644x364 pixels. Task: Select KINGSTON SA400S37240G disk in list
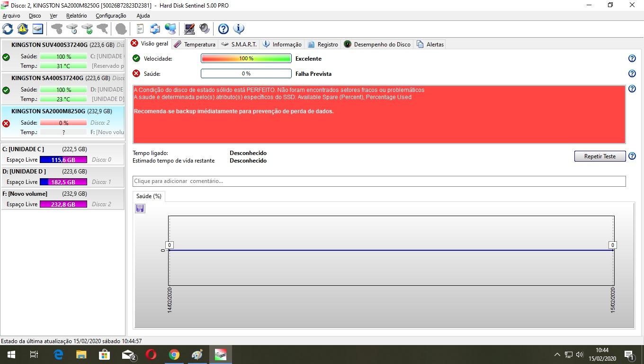pyautogui.click(x=63, y=89)
